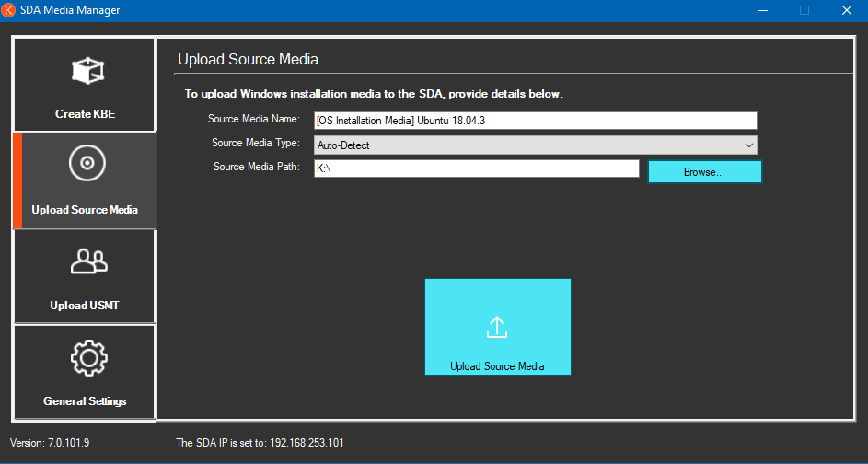Click the Upload Source Media text on cyan button
Image resolution: width=868 pixels, height=464 pixels.
pos(497,366)
